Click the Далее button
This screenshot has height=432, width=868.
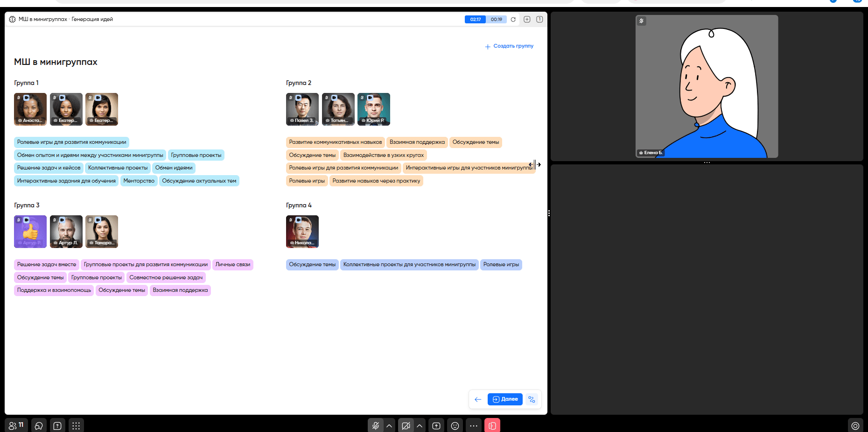coord(505,399)
